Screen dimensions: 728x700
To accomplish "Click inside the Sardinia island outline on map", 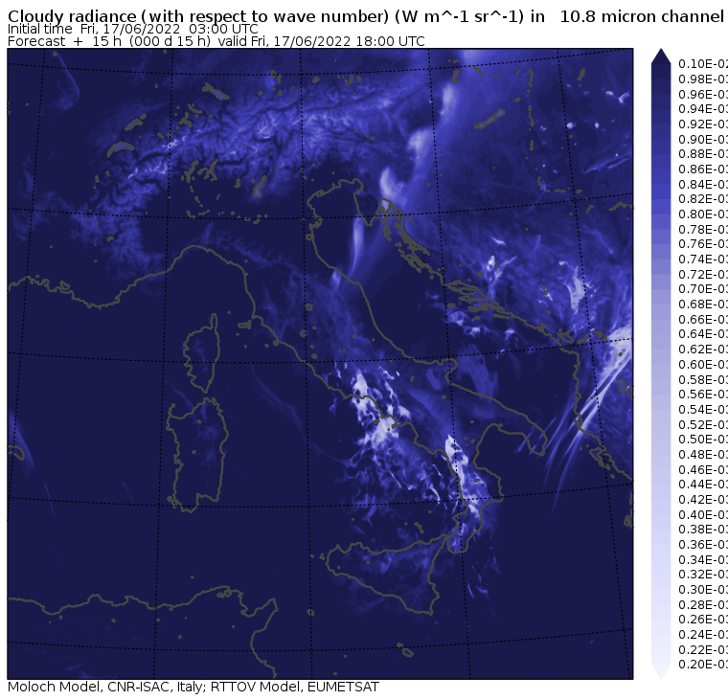I will [x=197, y=455].
